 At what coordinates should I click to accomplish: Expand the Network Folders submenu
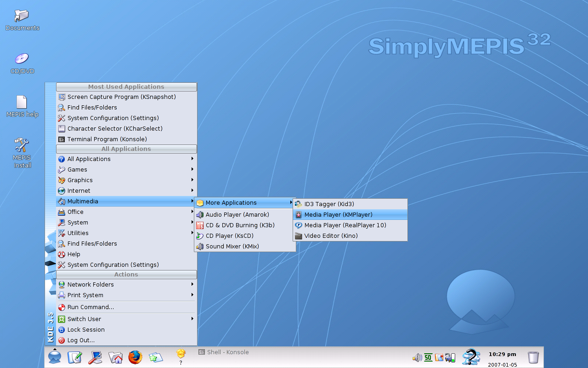point(126,284)
